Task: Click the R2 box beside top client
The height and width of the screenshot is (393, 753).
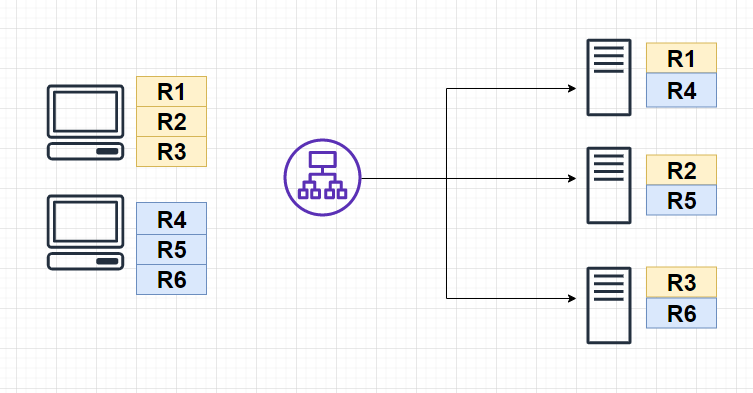Action: pyautogui.click(x=171, y=122)
